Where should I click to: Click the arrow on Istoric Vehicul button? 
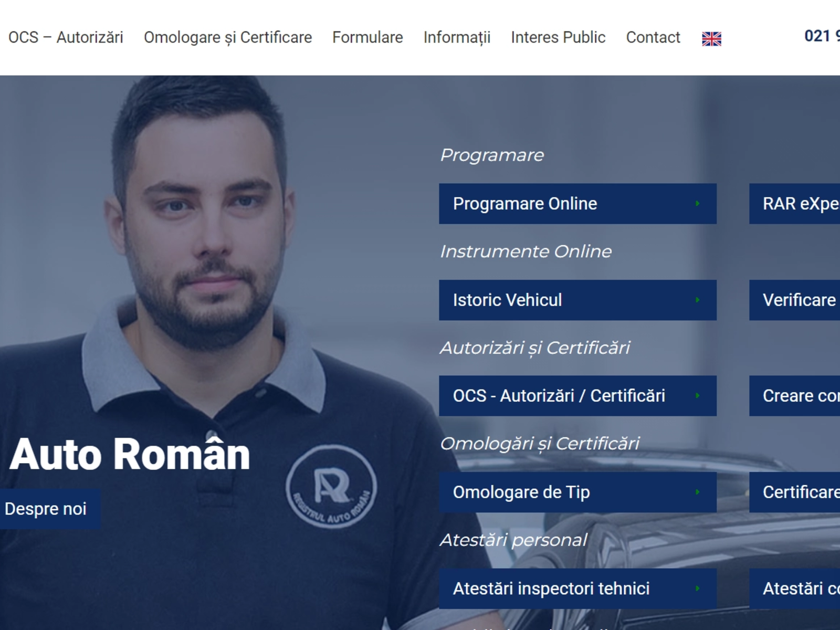697,300
